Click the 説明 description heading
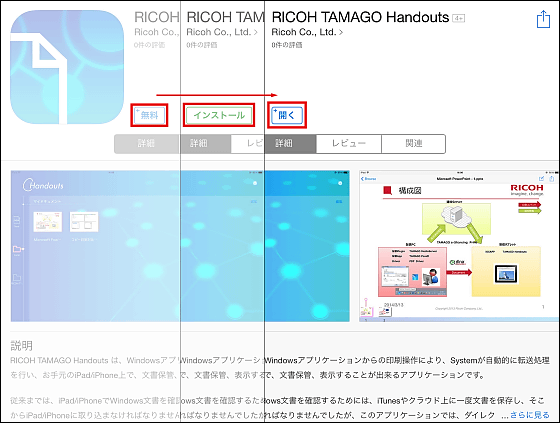The height and width of the screenshot is (423, 560). tap(22, 345)
